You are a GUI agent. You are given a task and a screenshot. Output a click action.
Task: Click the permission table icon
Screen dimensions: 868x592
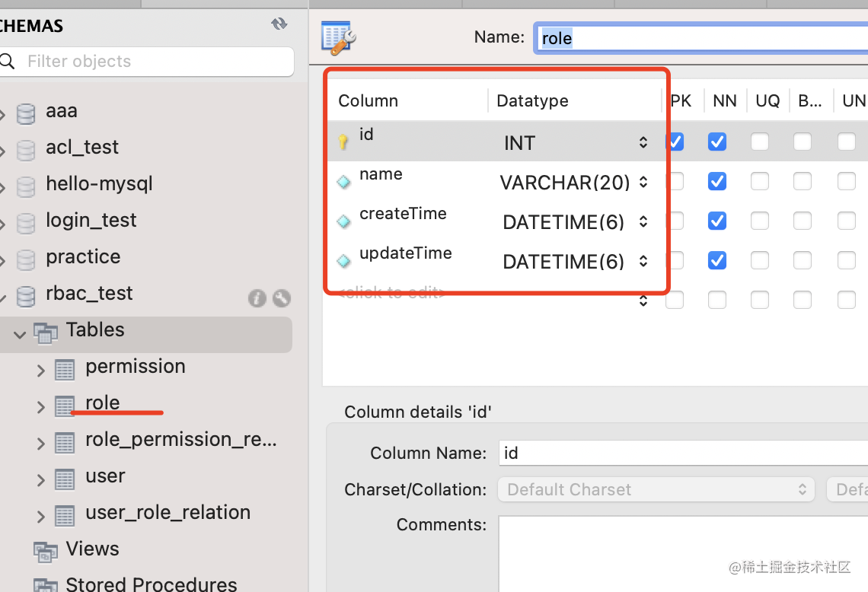tap(65, 371)
